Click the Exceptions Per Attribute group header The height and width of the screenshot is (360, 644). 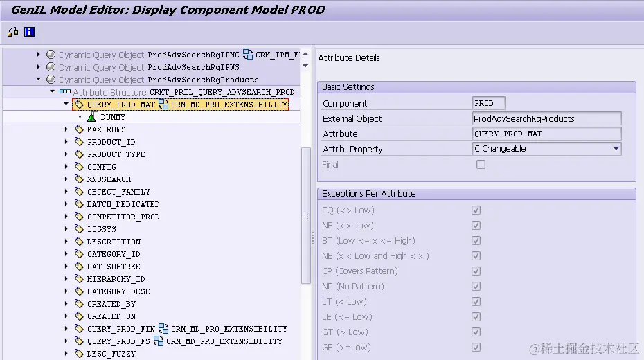476,194
